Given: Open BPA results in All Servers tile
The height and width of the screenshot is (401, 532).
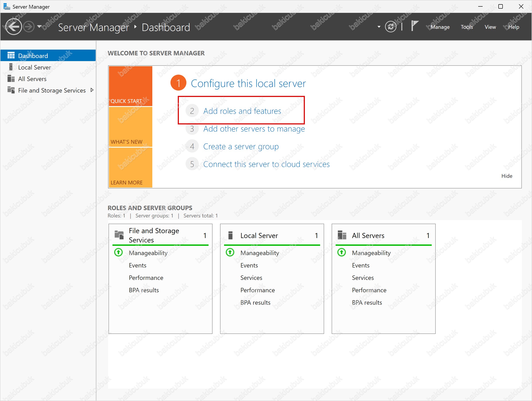Looking at the screenshot, I should click(x=367, y=302).
